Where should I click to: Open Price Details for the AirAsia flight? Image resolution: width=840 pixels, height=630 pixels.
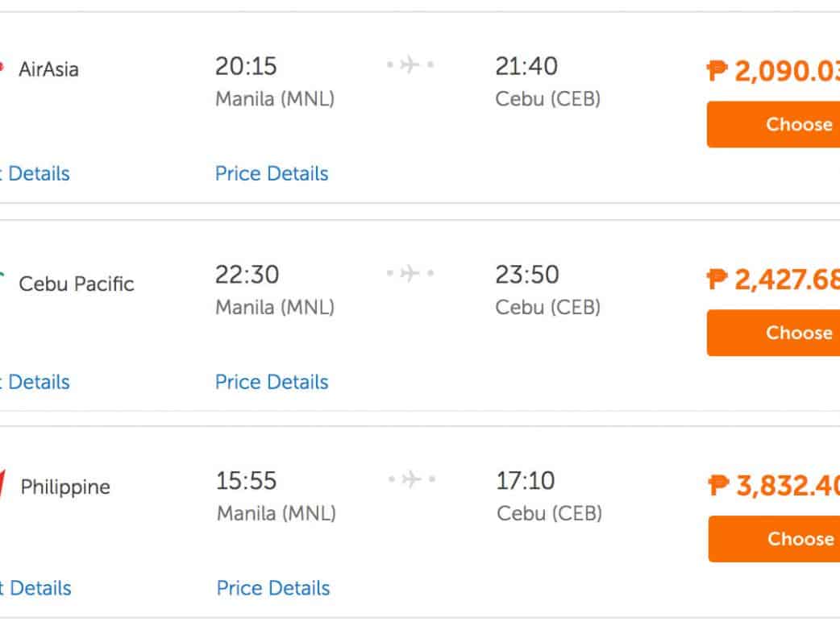272,174
